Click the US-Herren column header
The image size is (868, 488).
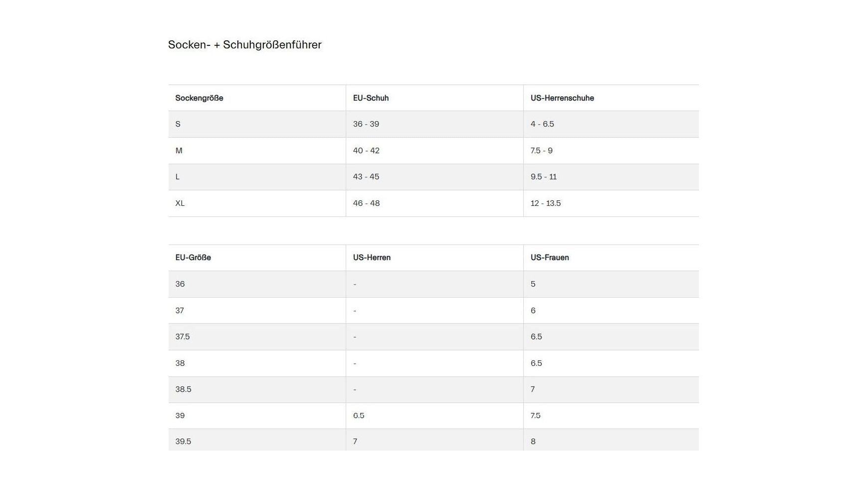tap(434, 258)
